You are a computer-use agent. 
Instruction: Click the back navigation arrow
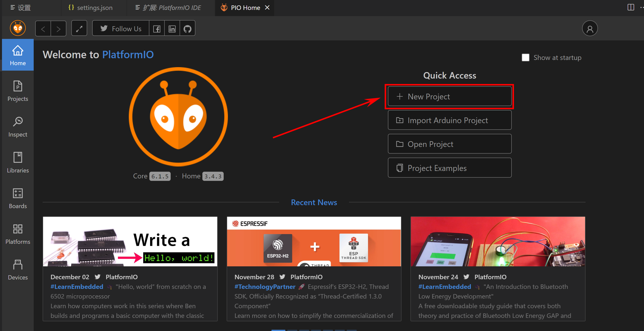point(43,29)
